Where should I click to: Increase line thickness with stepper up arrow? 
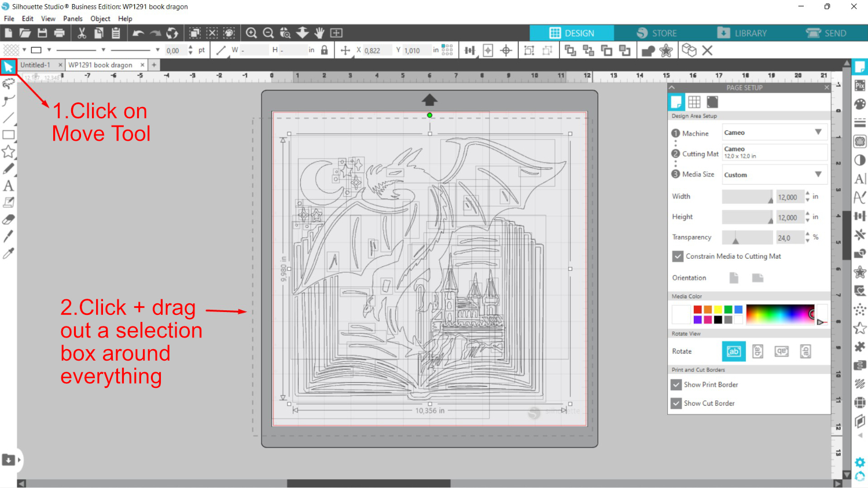click(x=190, y=47)
